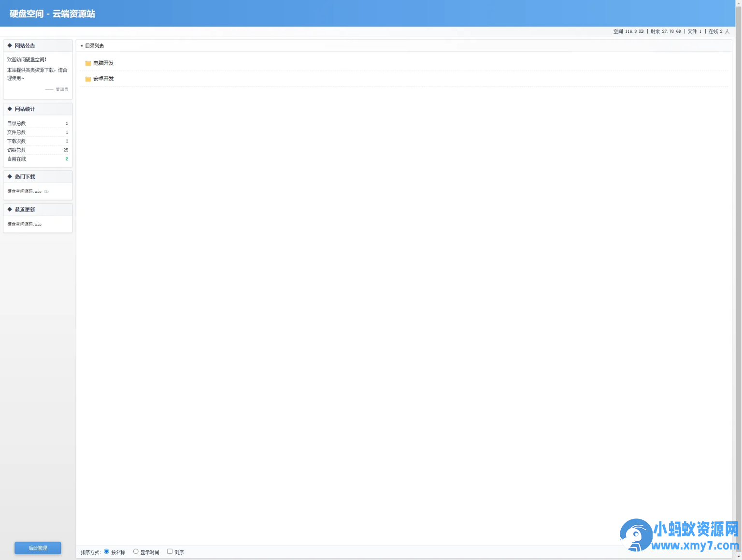Open 硬盘空间源码.zip under 最近更新

click(25, 225)
